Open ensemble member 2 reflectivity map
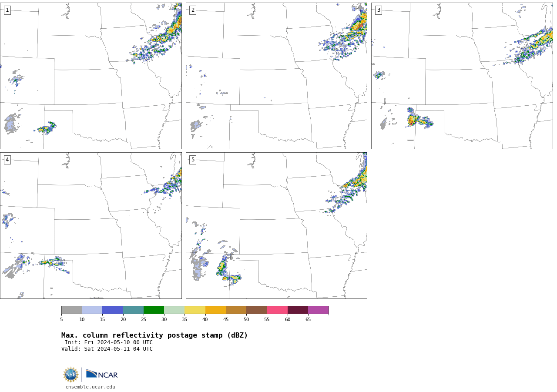557x392 pixels. pyautogui.click(x=276, y=76)
